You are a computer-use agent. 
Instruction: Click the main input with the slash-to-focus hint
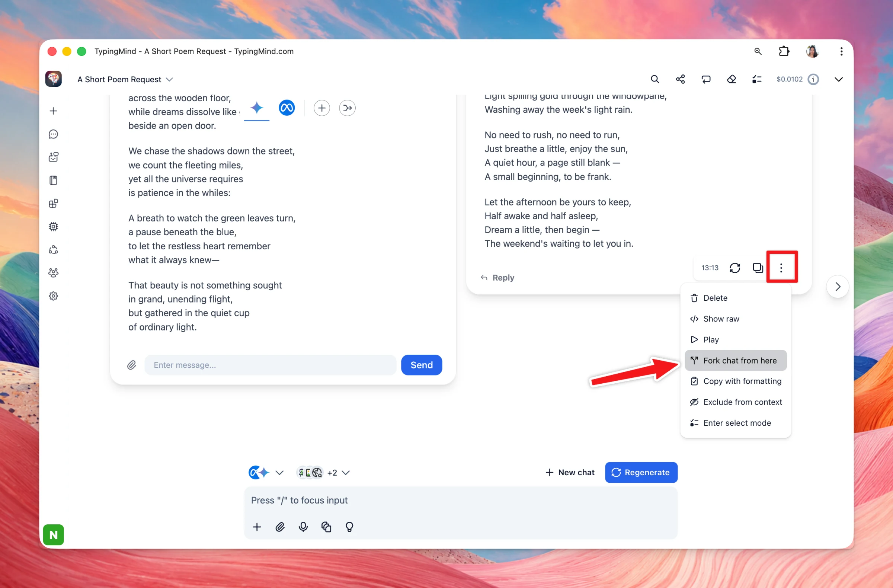461,501
